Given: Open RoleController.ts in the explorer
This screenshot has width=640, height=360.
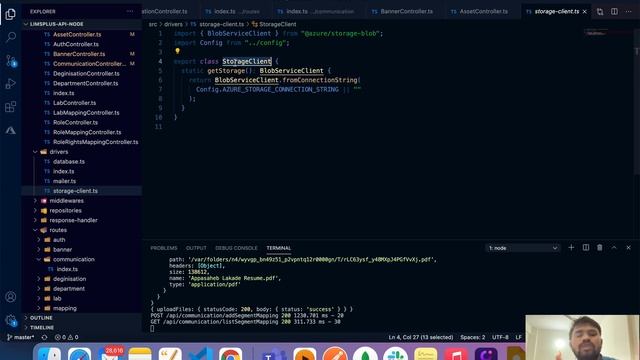Looking at the screenshot, I should click(x=76, y=122).
